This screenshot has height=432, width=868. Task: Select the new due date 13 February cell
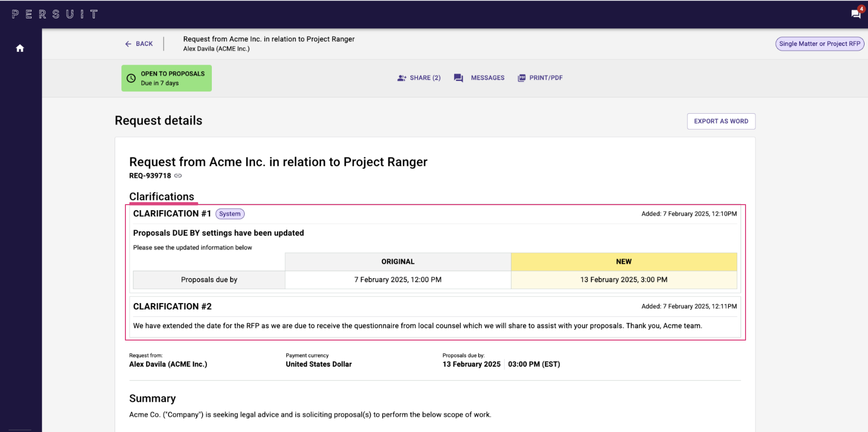pos(624,280)
